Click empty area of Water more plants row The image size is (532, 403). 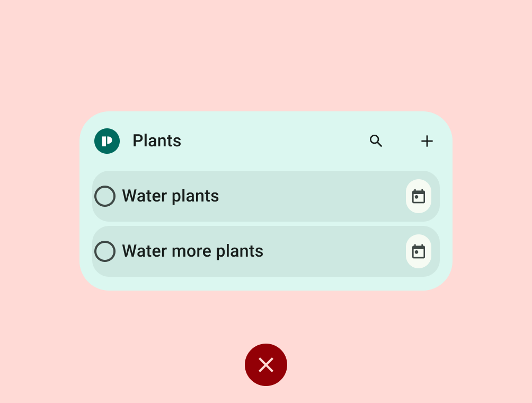[334, 251]
